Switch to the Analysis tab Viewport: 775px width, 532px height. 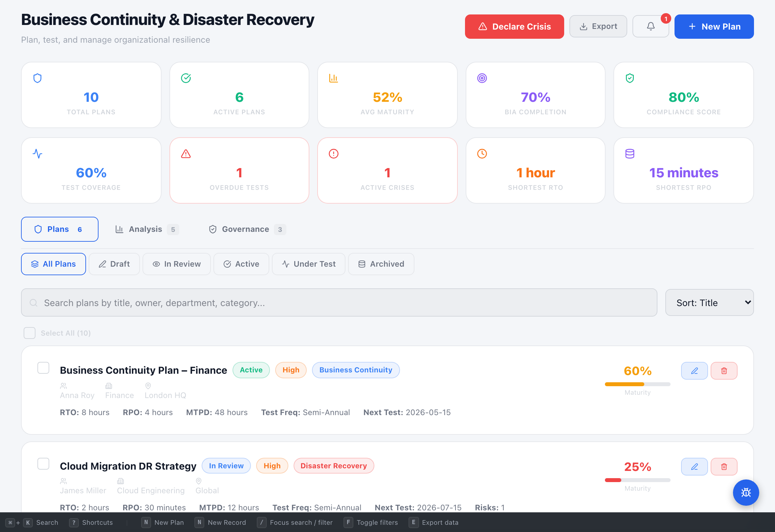[145, 229]
